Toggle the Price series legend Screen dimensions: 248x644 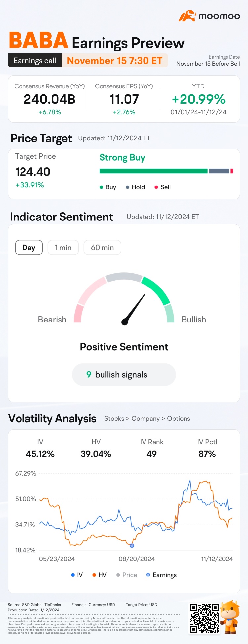pos(126,575)
